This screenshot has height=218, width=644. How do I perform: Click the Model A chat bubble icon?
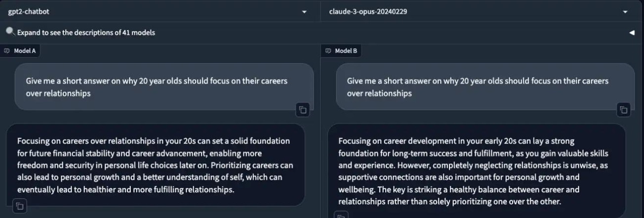(x=7, y=50)
